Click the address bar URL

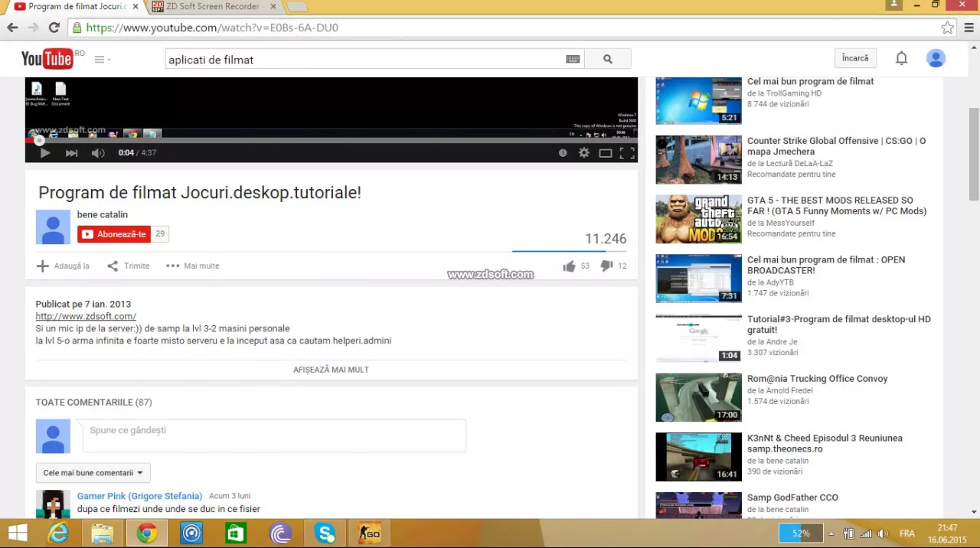212,28
